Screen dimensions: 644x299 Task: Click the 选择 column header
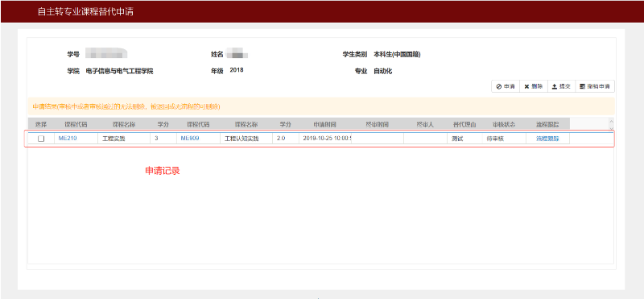41,124
